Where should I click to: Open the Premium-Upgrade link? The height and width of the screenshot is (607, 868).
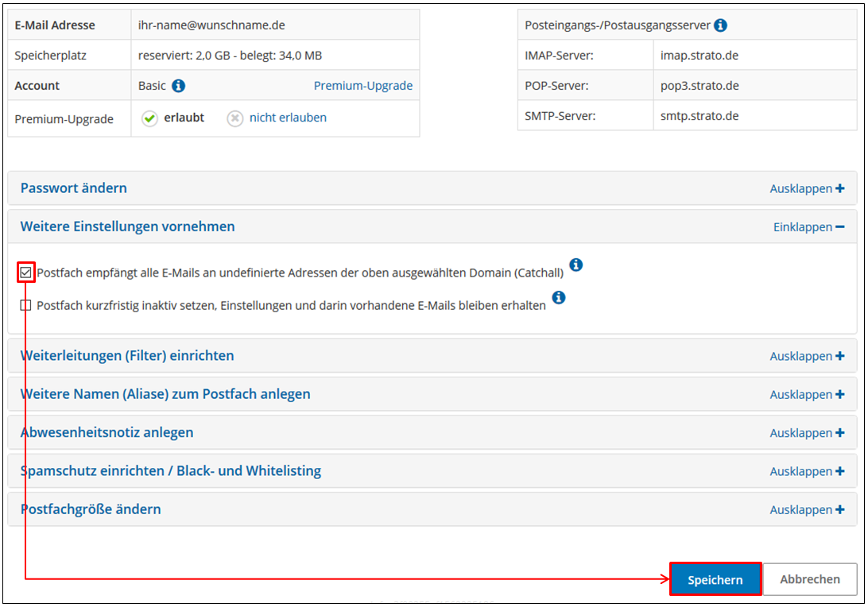[x=363, y=85]
